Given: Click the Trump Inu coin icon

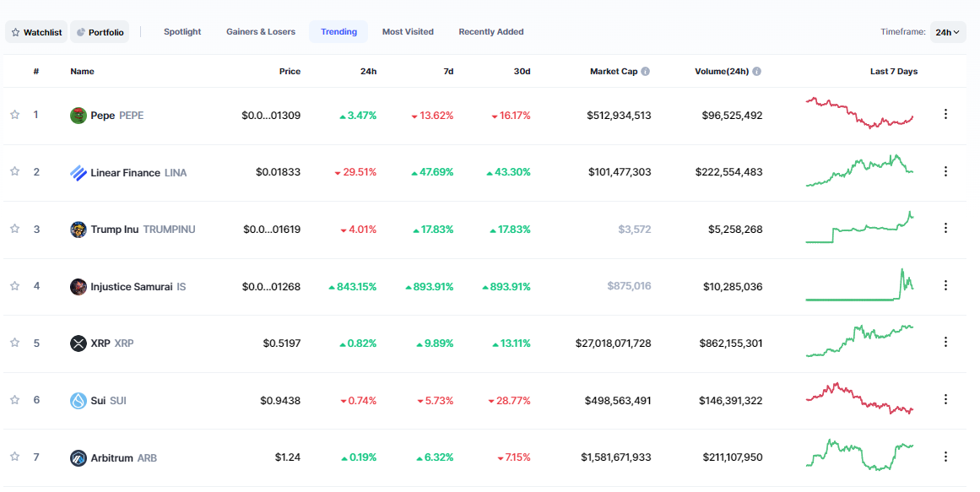Looking at the screenshot, I should pyautogui.click(x=78, y=230).
